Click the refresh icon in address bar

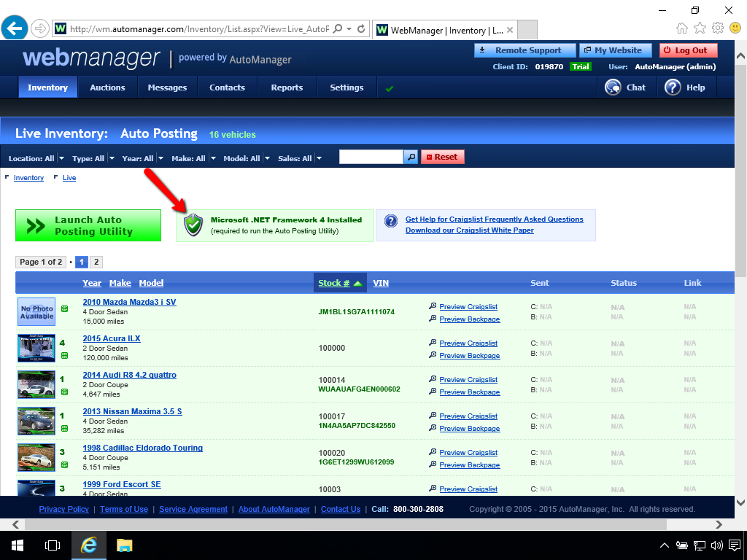click(x=362, y=28)
